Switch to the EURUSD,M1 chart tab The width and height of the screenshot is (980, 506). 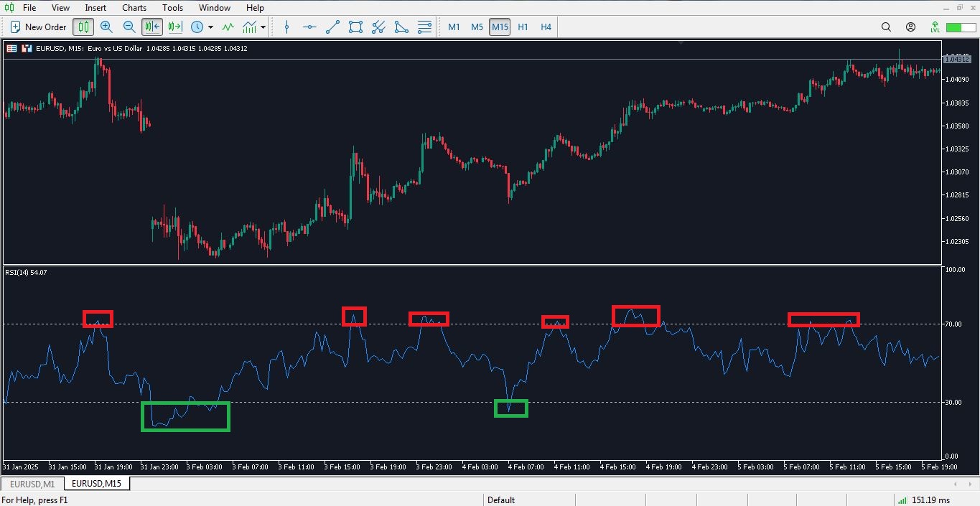coord(32,484)
